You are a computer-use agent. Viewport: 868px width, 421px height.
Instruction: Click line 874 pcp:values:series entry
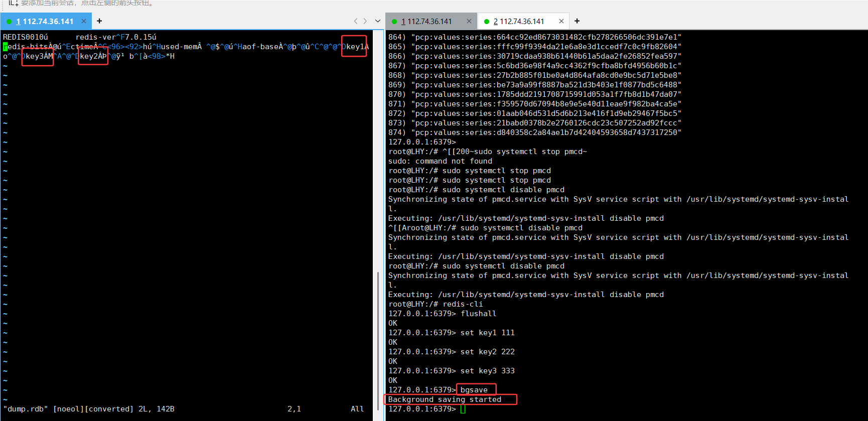(x=535, y=132)
